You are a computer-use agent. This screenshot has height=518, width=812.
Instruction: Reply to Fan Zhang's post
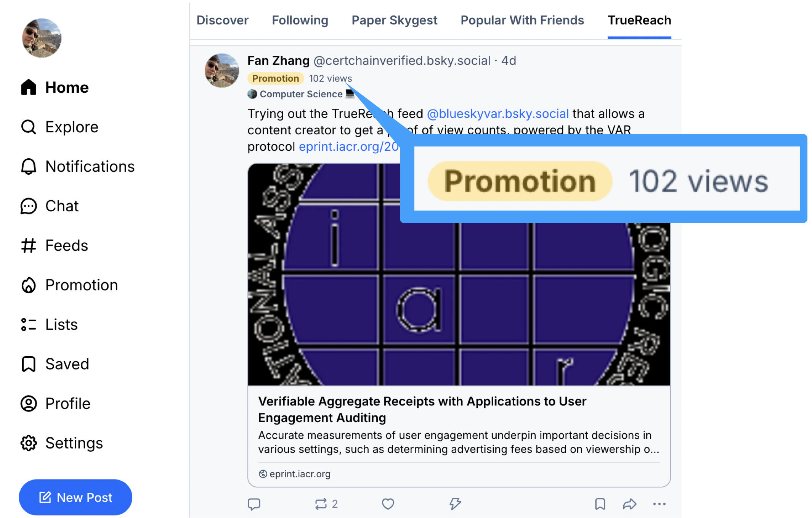tap(254, 504)
